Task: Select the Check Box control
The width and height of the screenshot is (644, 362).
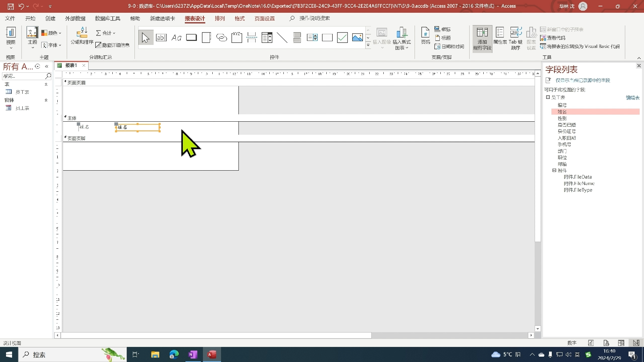Action: pos(342,38)
